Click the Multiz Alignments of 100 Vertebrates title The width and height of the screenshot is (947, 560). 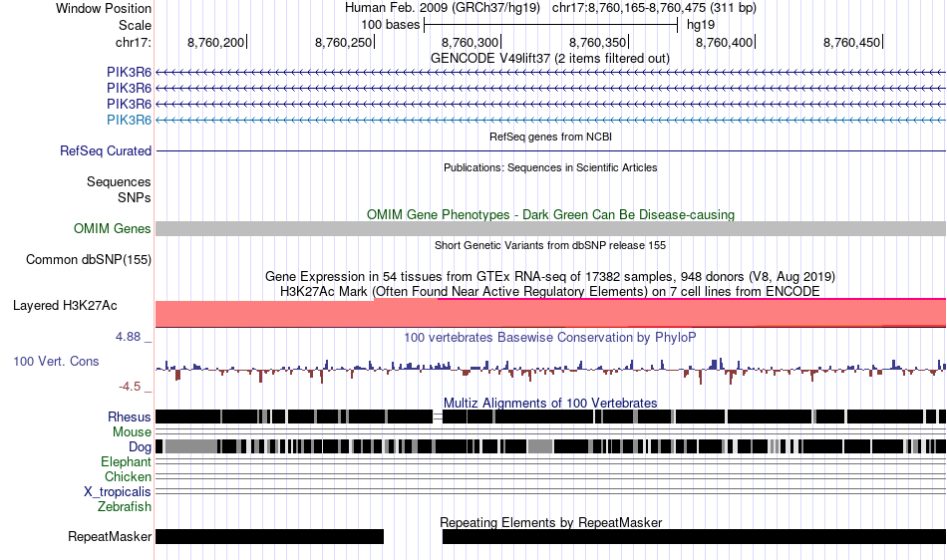[x=550, y=403]
